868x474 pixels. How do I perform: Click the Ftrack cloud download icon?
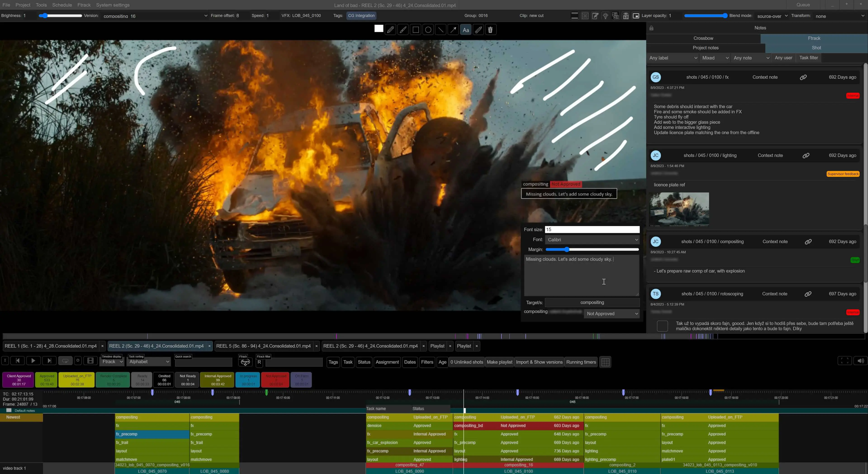pyautogui.click(x=245, y=362)
